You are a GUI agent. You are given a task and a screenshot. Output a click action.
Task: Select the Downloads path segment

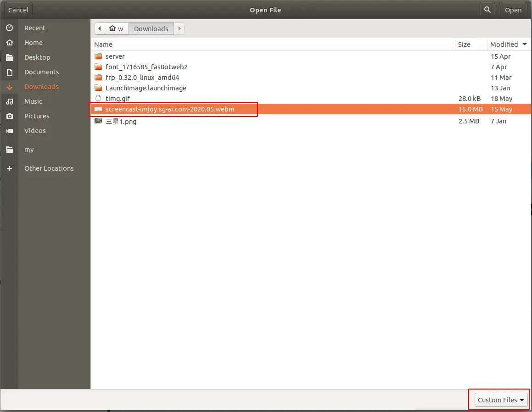click(151, 28)
